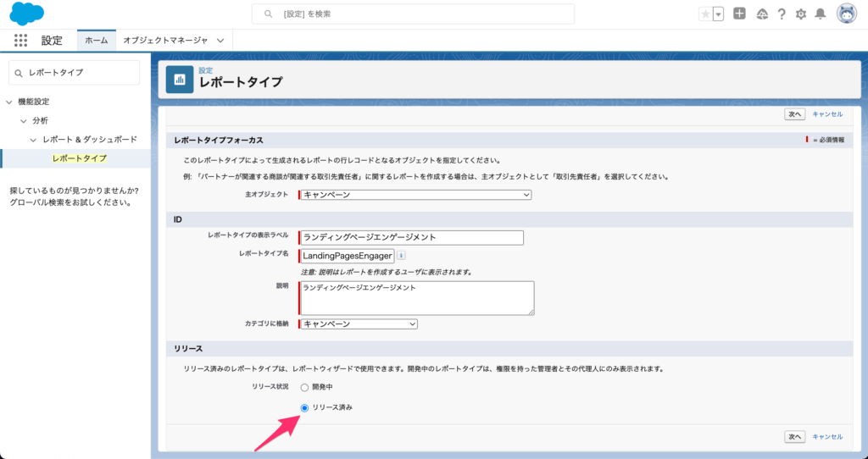Image resolution: width=868 pixels, height=459 pixels.
Task: Click the top 次へ button
Action: 794,113
